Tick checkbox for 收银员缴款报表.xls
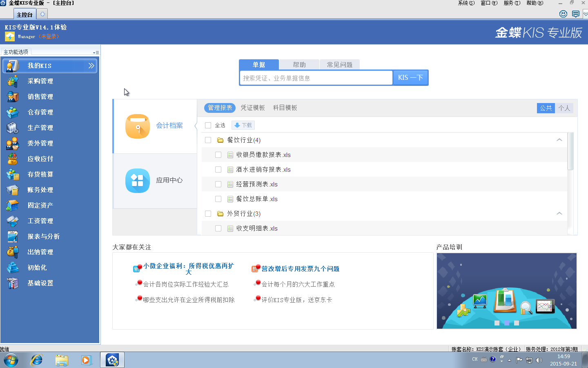 218,155
